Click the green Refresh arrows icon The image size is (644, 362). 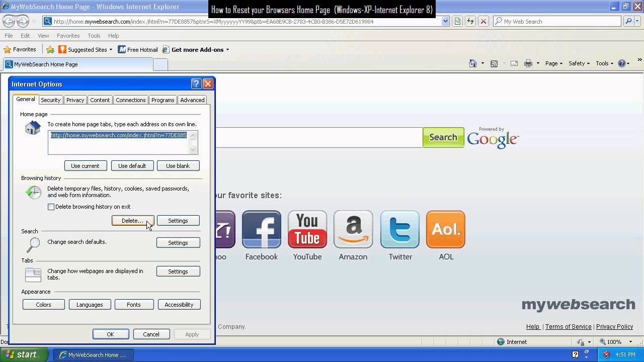point(470,21)
